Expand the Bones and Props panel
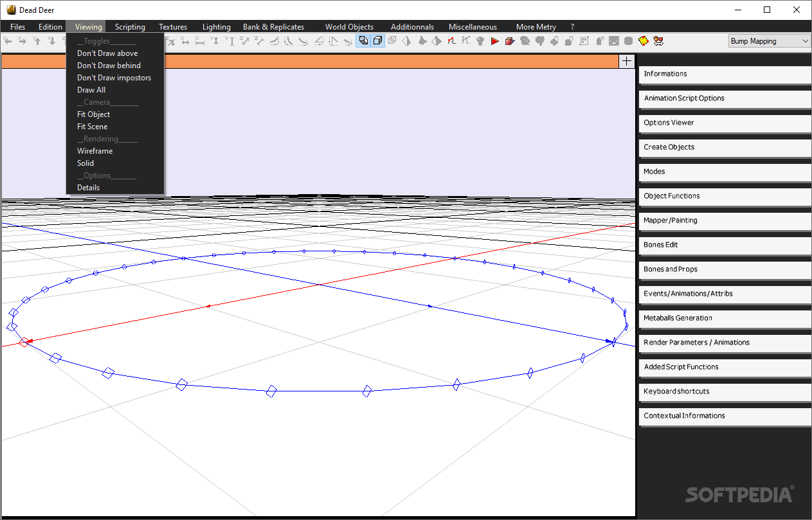 point(725,269)
